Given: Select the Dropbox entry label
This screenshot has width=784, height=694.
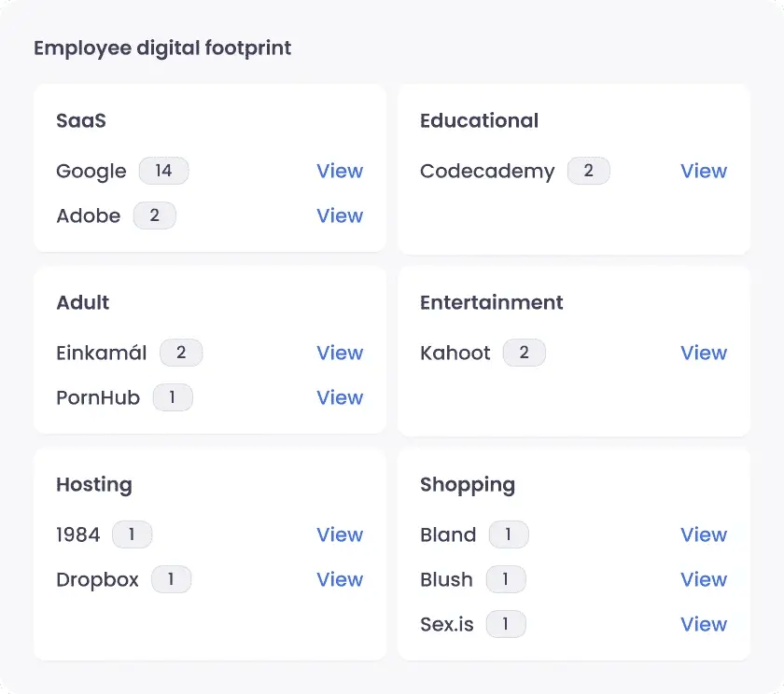Looking at the screenshot, I should [x=97, y=579].
